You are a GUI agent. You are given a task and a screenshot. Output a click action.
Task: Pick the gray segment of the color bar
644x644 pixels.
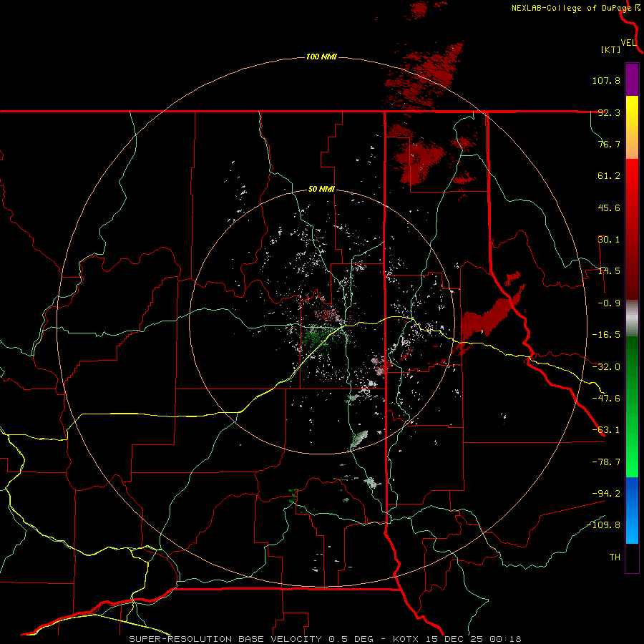632,318
